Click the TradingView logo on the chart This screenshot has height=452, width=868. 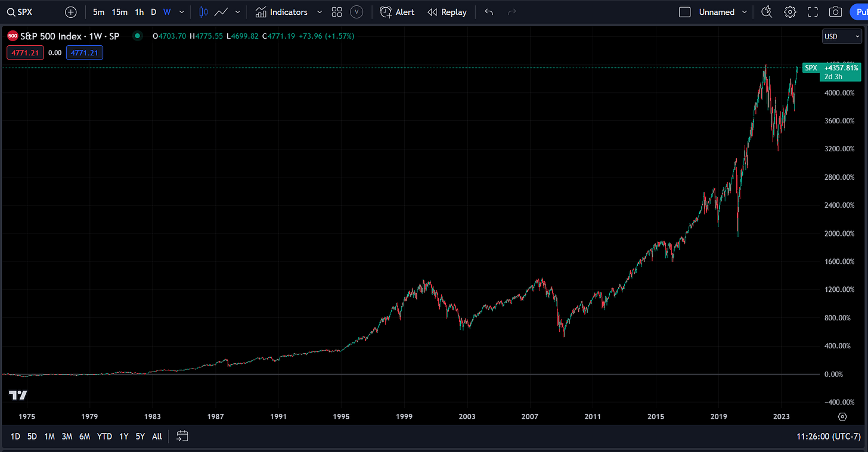[18, 395]
